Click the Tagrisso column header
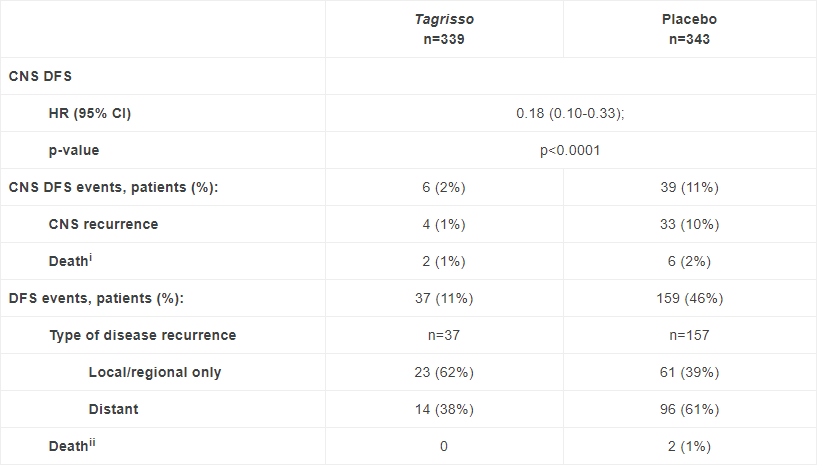 [444, 29]
